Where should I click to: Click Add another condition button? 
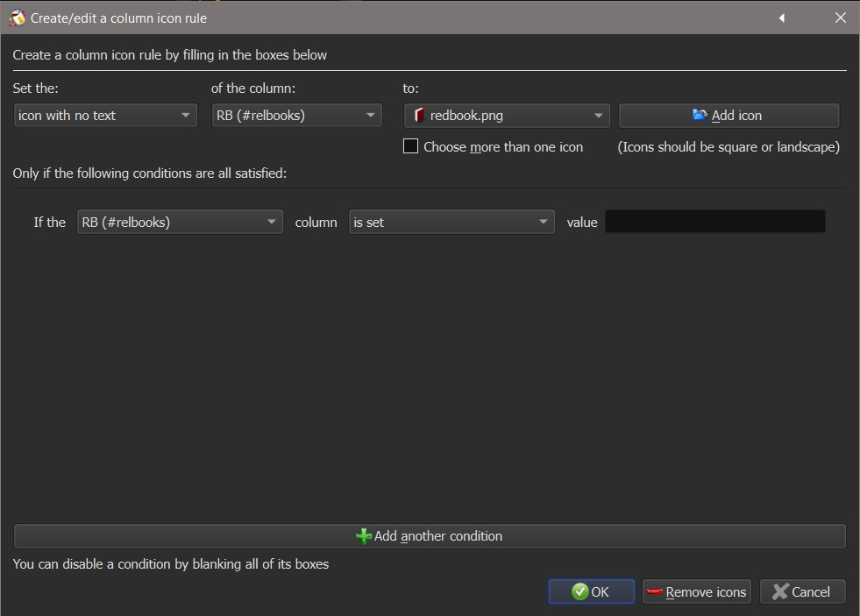click(x=430, y=536)
